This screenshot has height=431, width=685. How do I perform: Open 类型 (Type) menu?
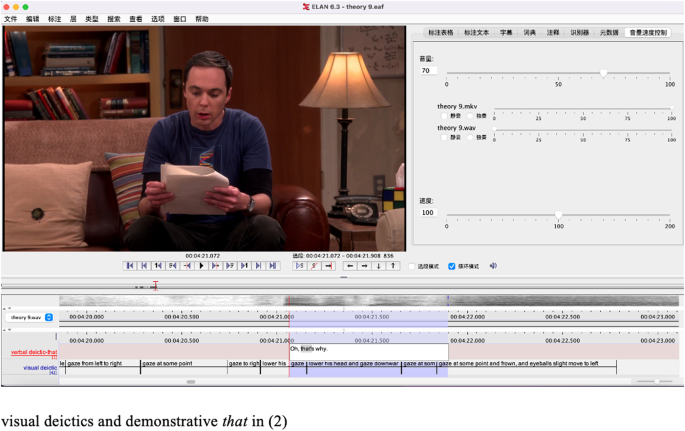pyautogui.click(x=92, y=19)
